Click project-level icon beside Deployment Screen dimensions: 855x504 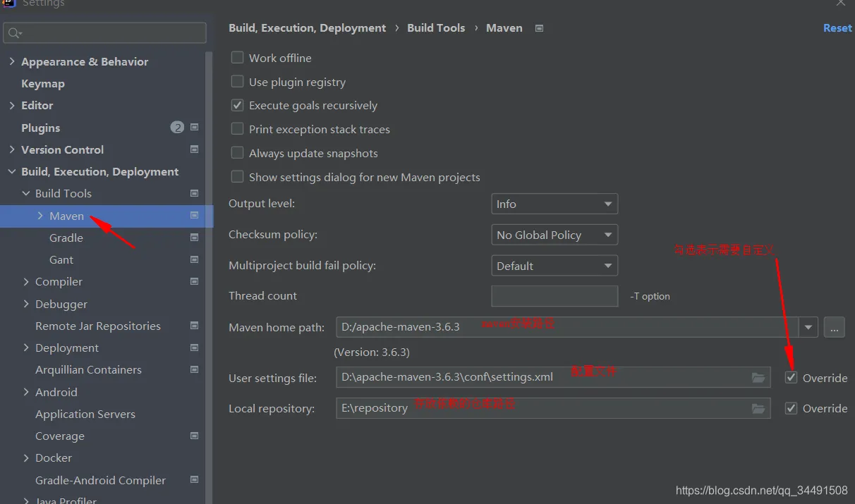click(x=195, y=348)
